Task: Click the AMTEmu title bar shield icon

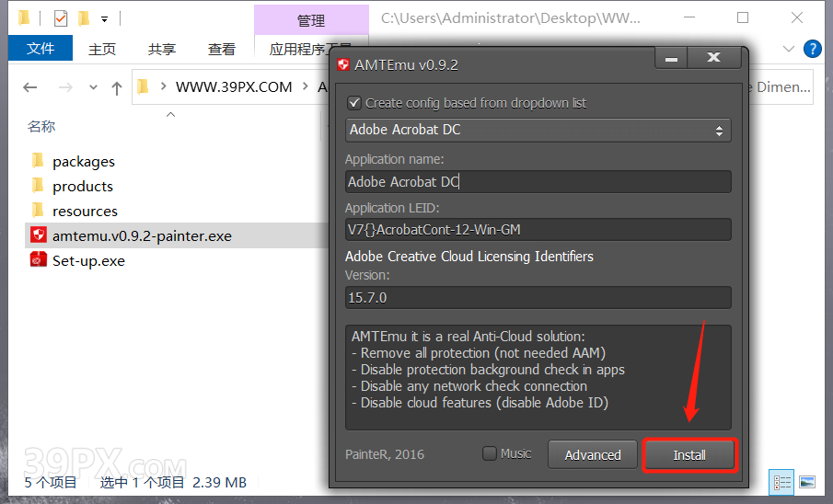Action: tap(343, 64)
